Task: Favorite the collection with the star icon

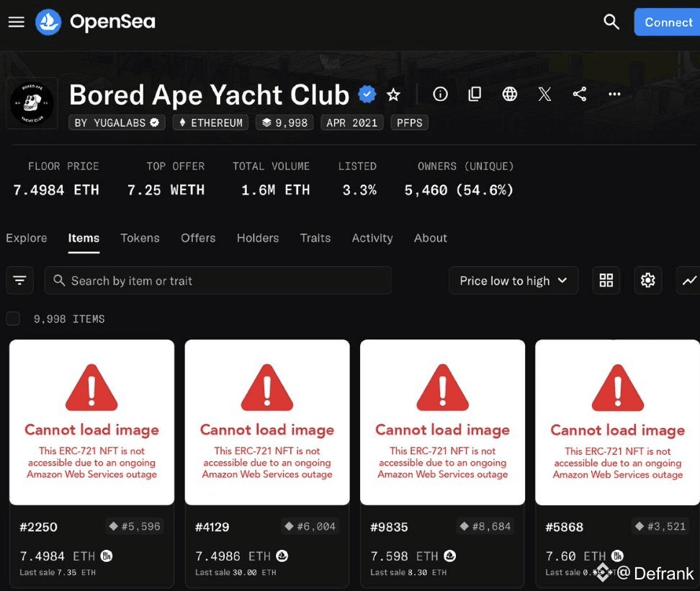Action: pyautogui.click(x=393, y=94)
